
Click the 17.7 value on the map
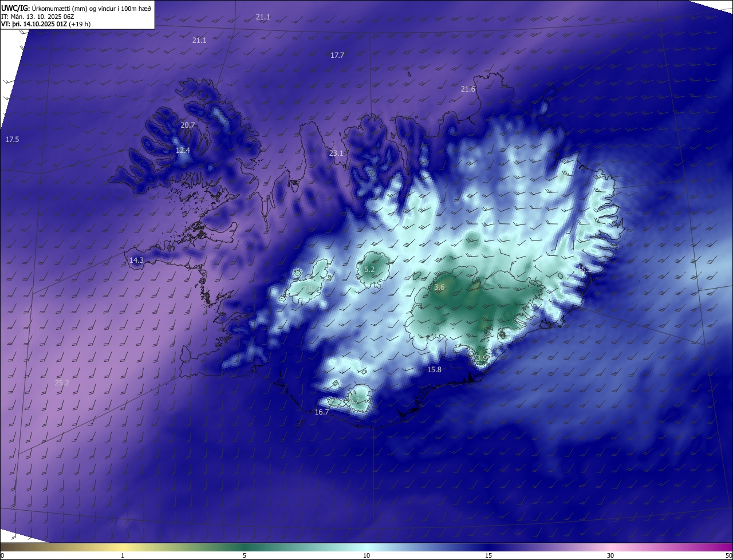tap(337, 56)
